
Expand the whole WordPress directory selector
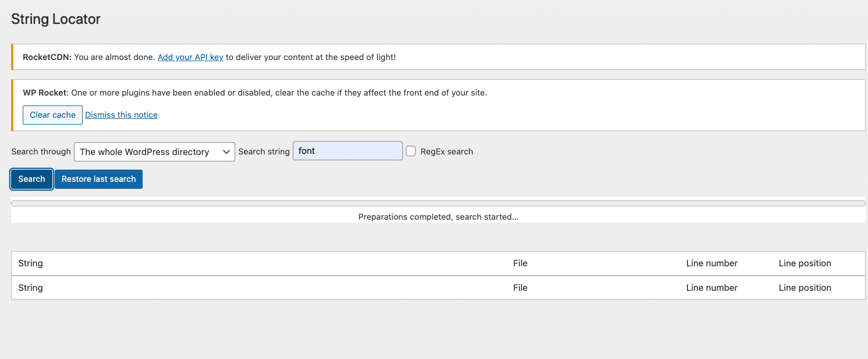(154, 152)
